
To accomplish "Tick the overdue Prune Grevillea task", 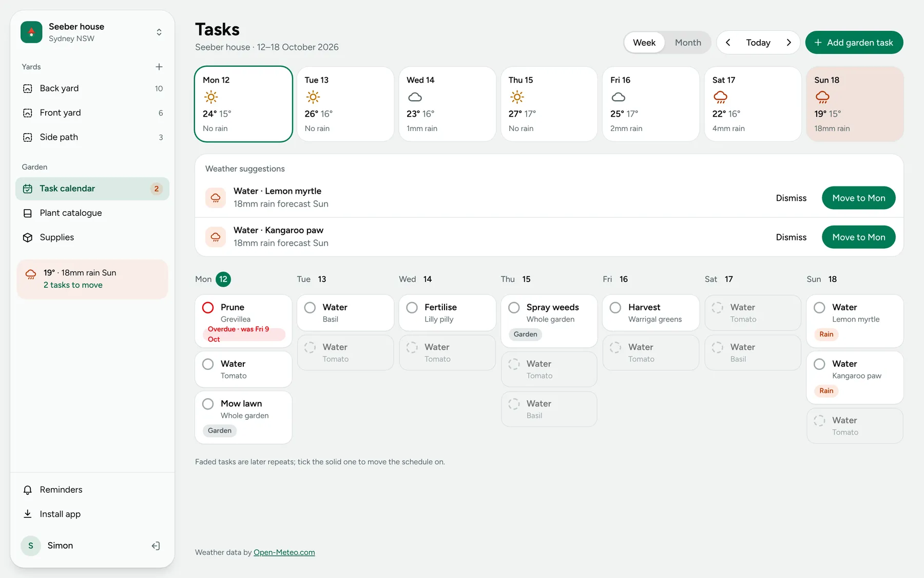I will click(208, 308).
